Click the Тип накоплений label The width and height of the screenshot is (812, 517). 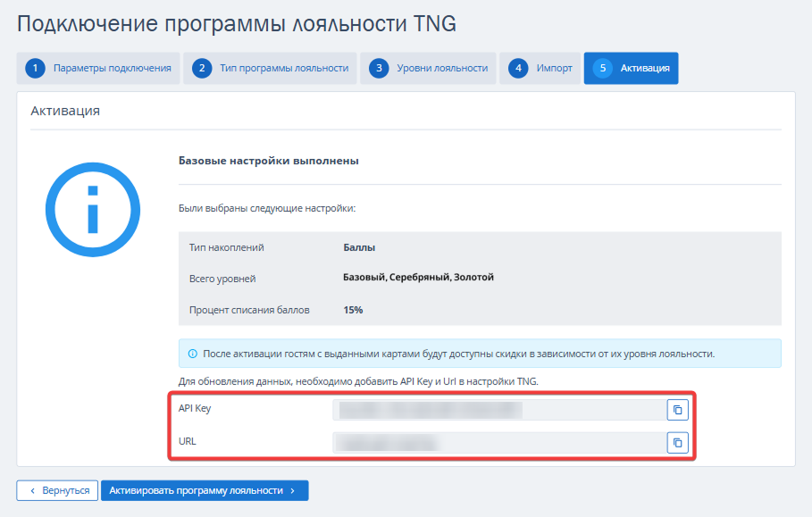[226, 247]
